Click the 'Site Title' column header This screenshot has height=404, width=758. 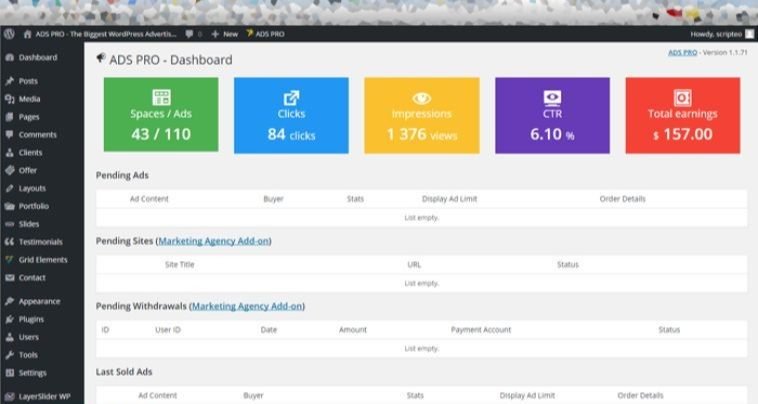pos(179,264)
